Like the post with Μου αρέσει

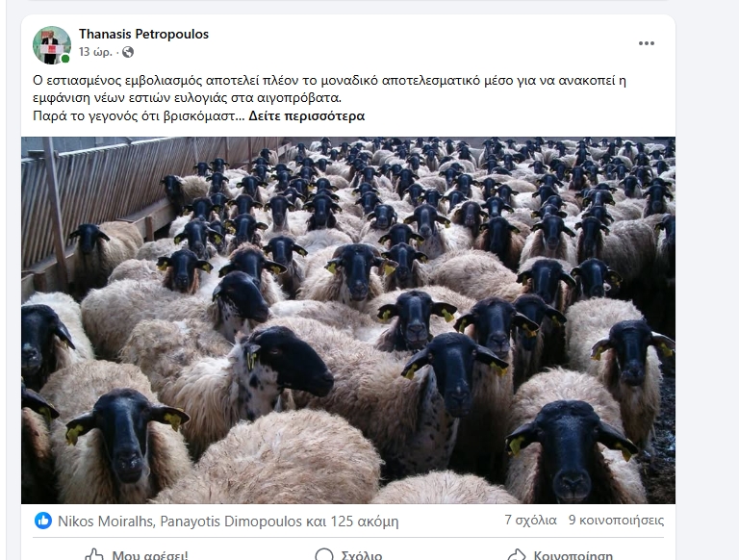point(137,555)
